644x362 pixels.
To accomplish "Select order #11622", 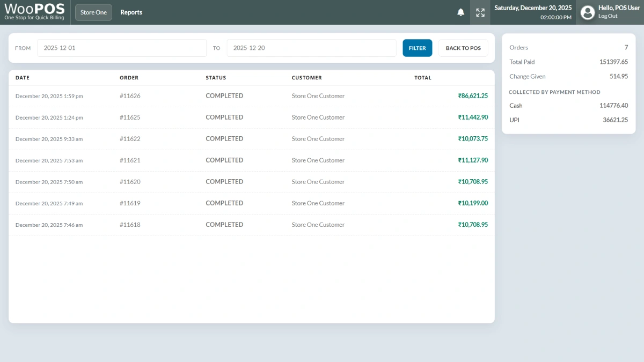I will 130,139.
